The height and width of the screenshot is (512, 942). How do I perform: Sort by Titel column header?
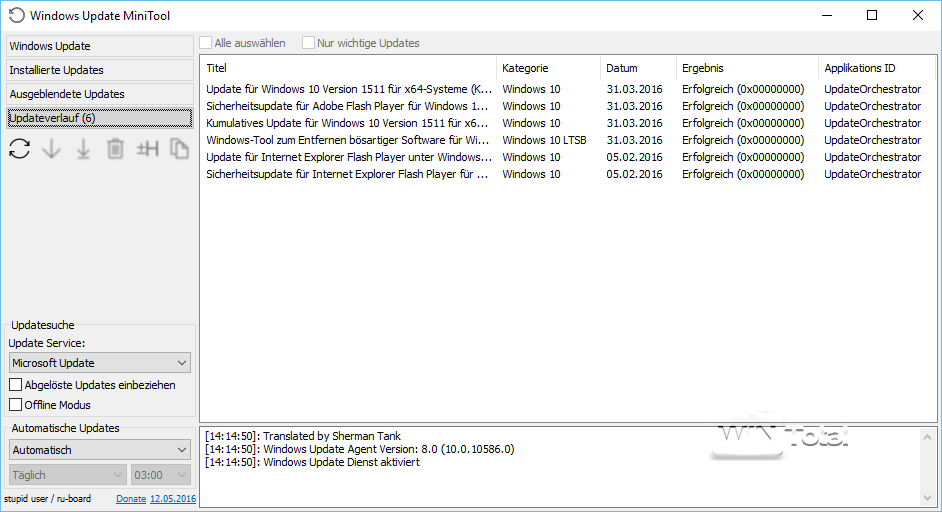click(348, 68)
